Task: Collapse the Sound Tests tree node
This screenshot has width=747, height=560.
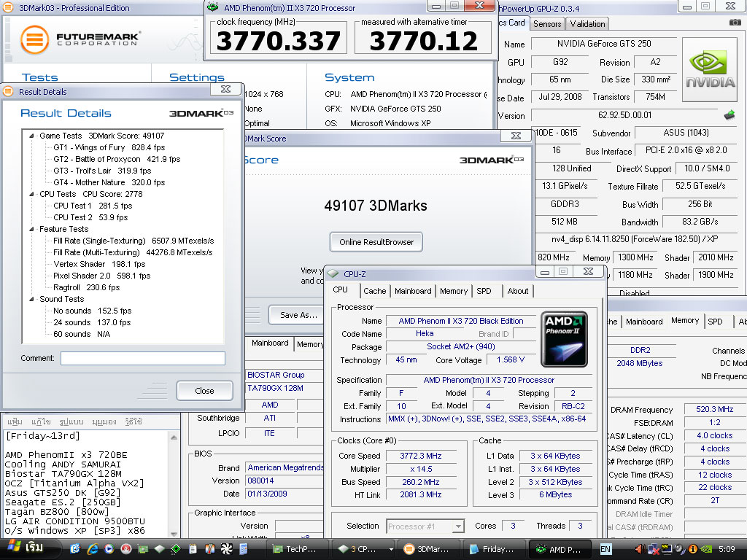Action: click(x=32, y=299)
